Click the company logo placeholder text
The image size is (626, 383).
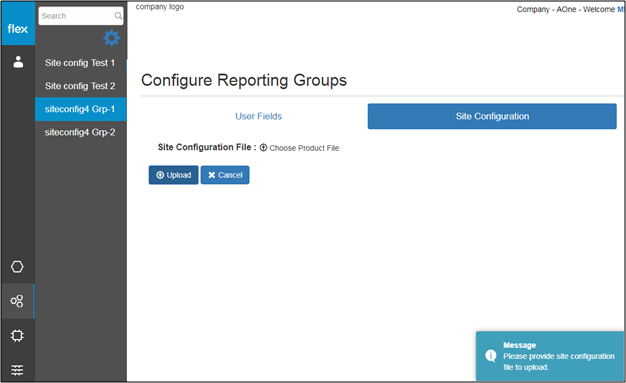(160, 7)
